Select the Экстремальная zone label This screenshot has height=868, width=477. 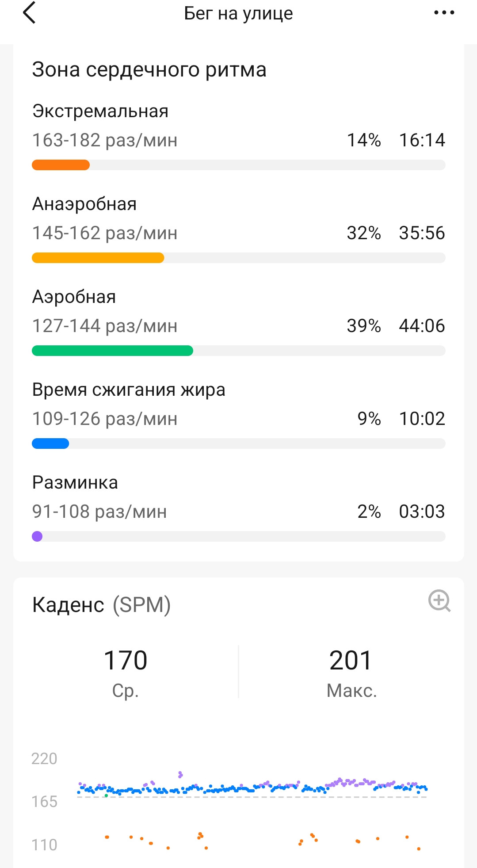tap(100, 111)
